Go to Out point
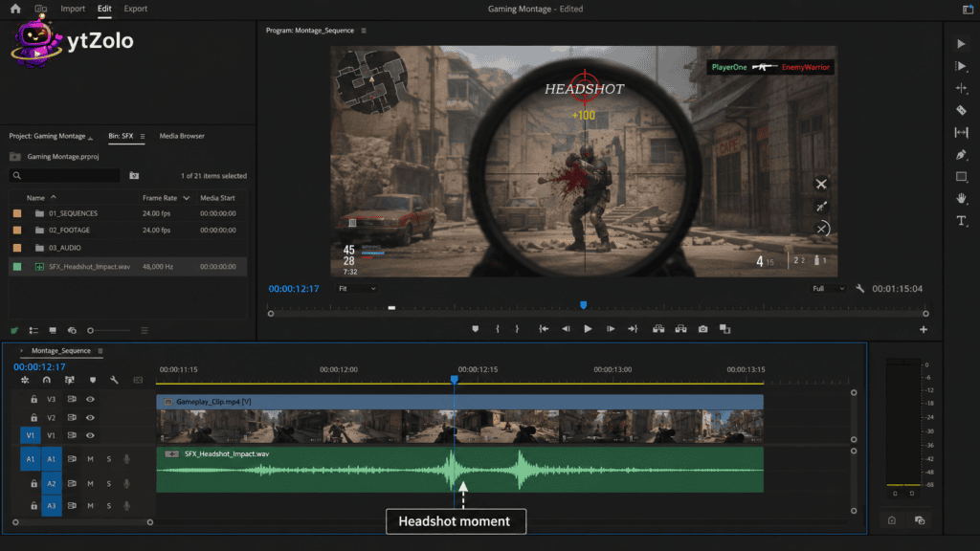This screenshot has width=980, height=551. pyautogui.click(x=633, y=329)
